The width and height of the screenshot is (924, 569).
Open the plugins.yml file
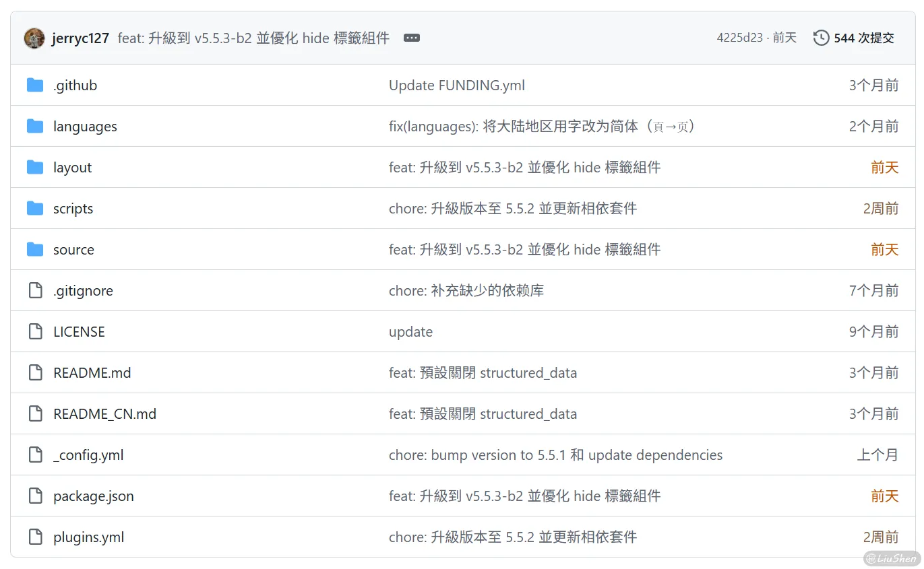[x=88, y=537]
